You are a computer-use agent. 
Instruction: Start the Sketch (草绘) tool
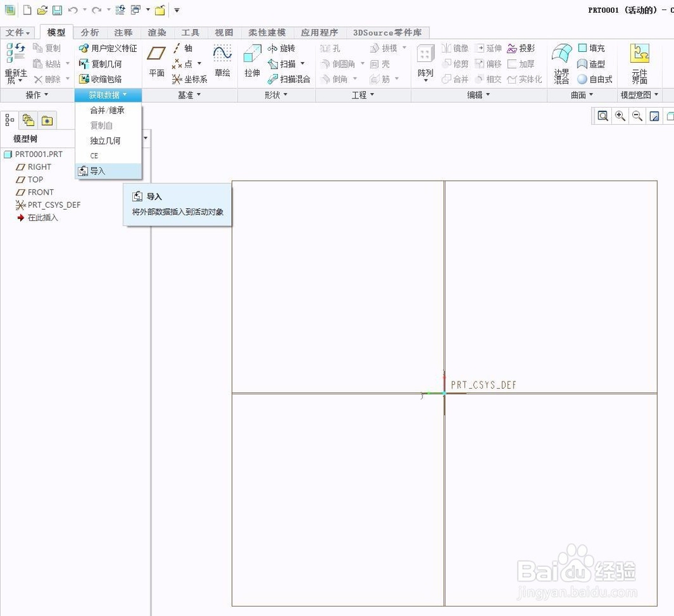point(222,61)
